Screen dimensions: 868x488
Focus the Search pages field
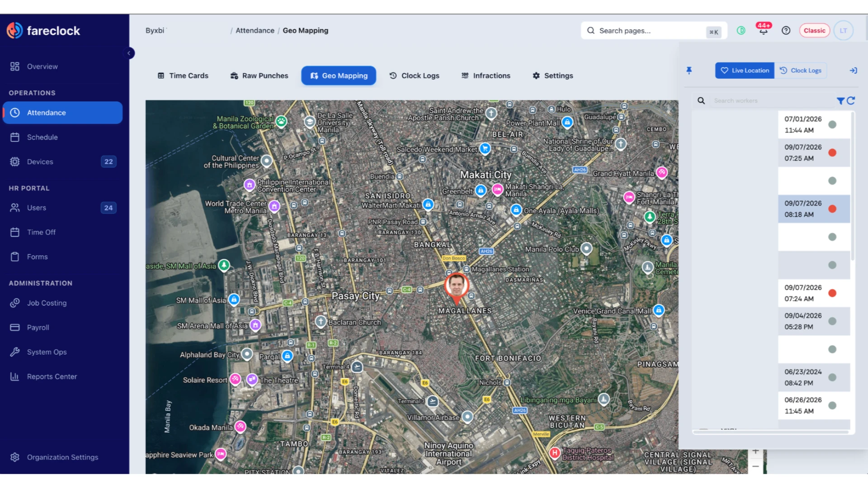654,31
